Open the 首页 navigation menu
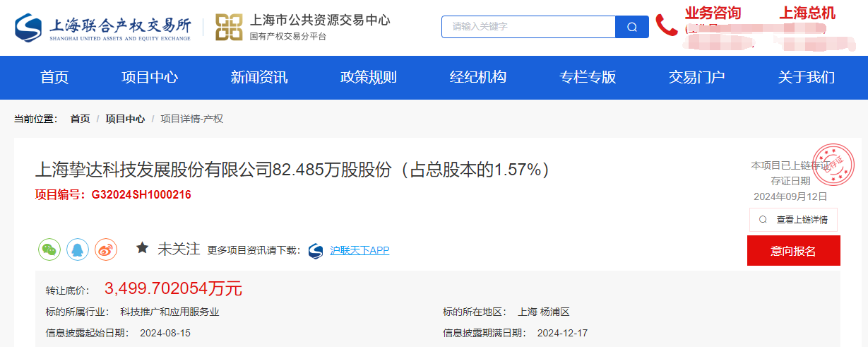Screen dimensions: 868x347 tap(54, 78)
